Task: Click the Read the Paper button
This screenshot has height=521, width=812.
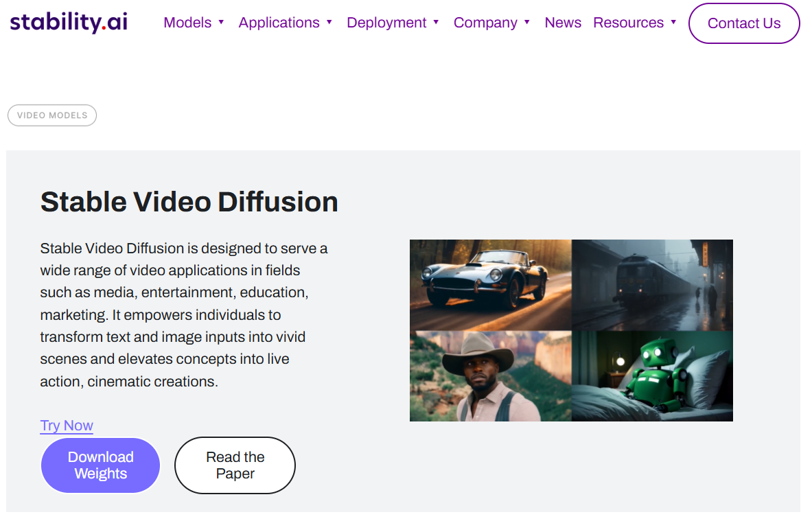Action: pyautogui.click(x=235, y=465)
